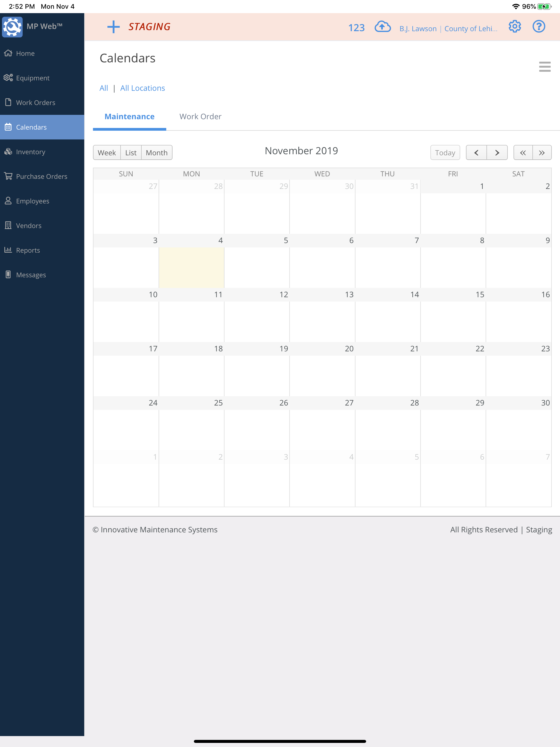This screenshot has width=560, height=747.
Task: Click date number 24
Action: (x=153, y=402)
